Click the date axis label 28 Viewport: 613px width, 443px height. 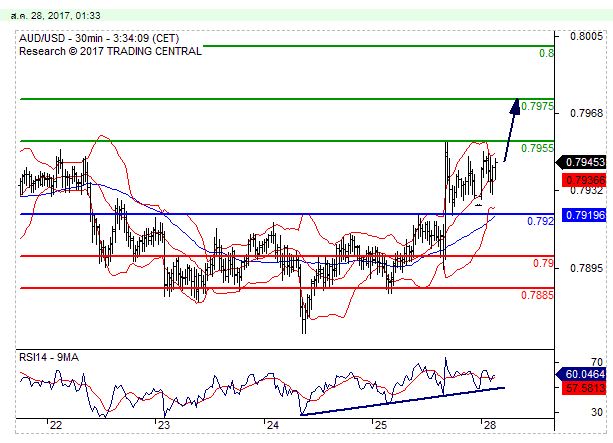[489, 425]
